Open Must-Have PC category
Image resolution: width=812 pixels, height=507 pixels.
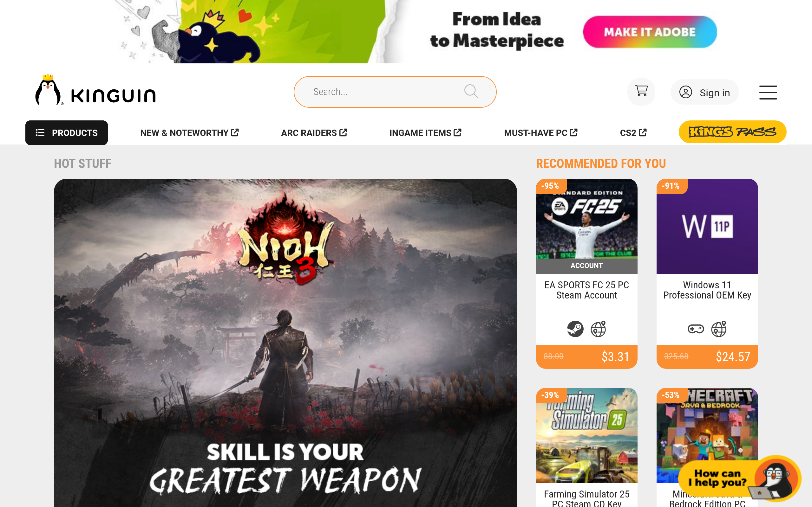(540, 133)
